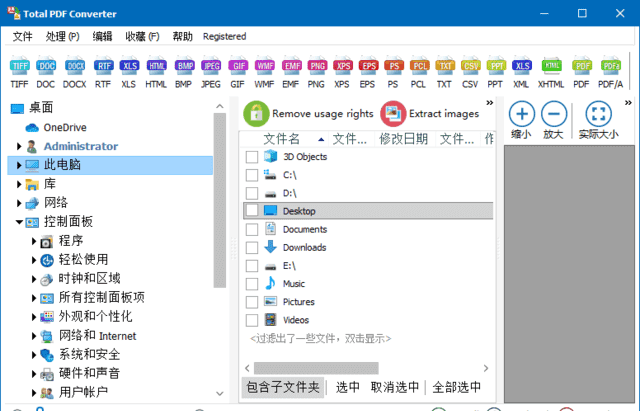Pick the CSV output icon
This screenshot has height=411, width=640.
pos(471,66)
